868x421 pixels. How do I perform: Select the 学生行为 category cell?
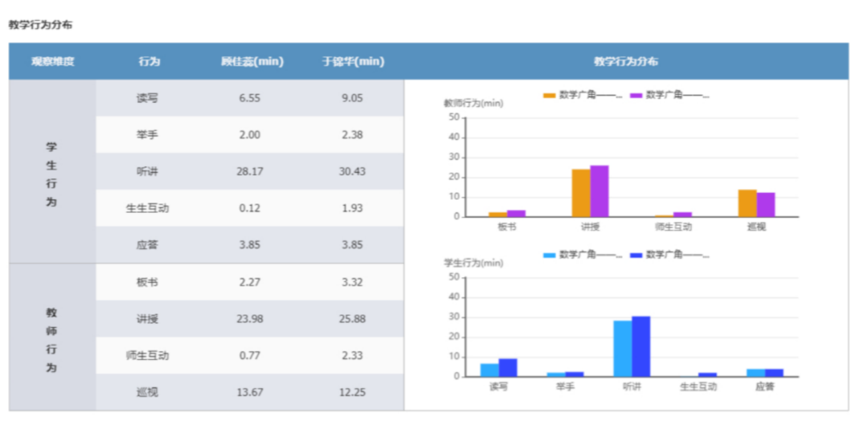[52, 172]
